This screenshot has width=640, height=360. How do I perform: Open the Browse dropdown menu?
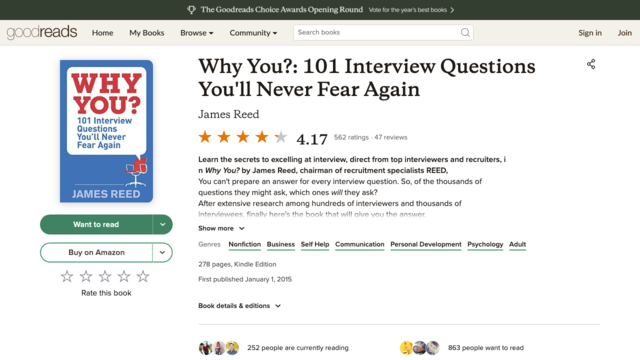[x=197, y=33]
